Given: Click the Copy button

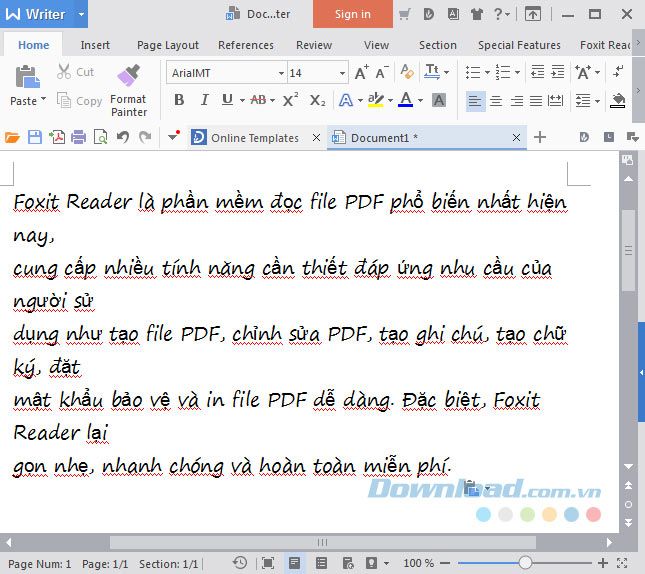Looking at the screenshot, I should (x=80, y=101).
